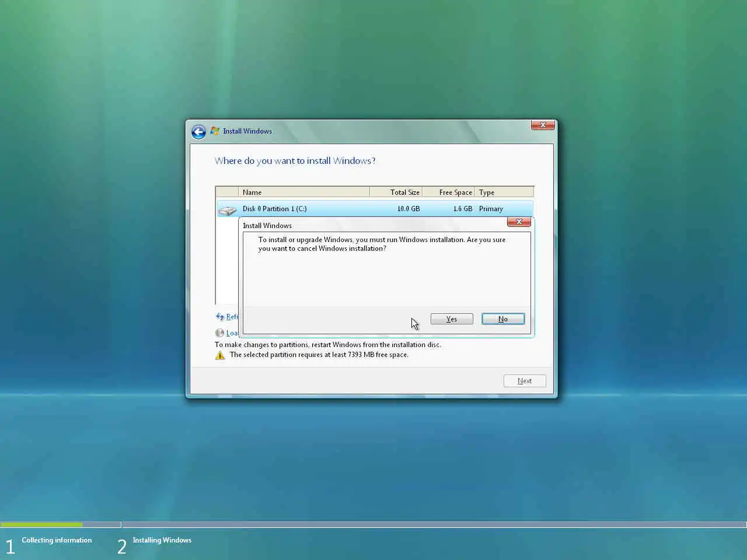The width and height of the screenshot is (747, 560).
Task: Click the yellow warning triangle icon
Action: point(220,355)
